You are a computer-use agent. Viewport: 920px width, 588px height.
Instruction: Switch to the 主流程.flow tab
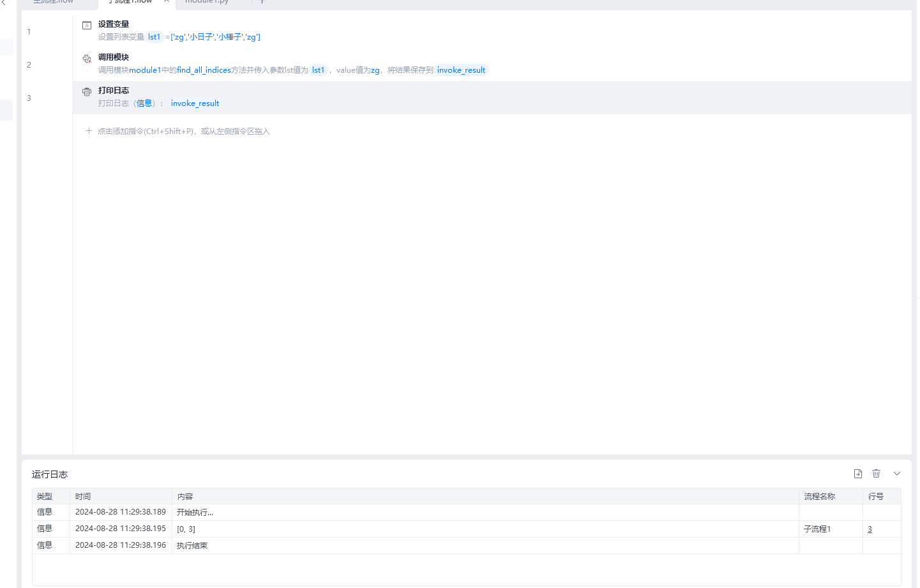(x=54, y=2)
